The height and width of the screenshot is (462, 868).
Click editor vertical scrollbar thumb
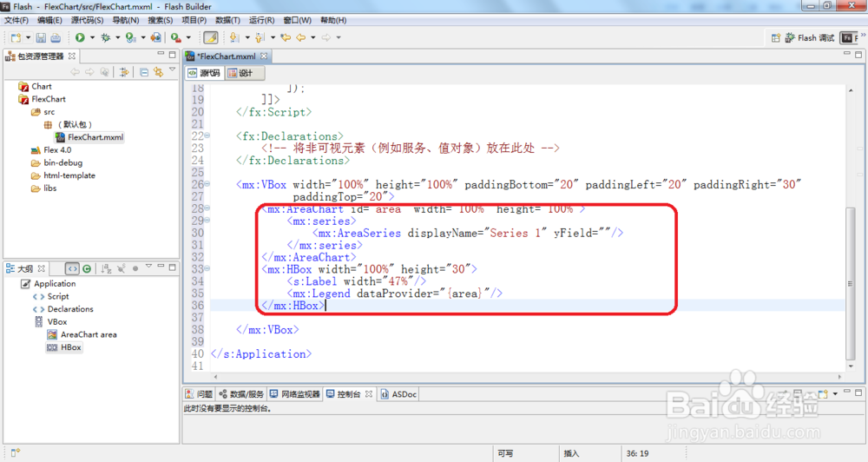click(851, 284)
